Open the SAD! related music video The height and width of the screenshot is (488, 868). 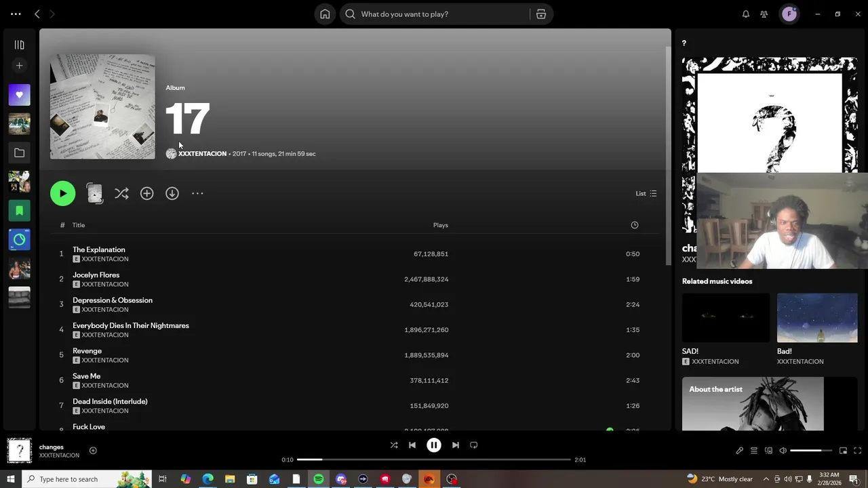point(726,318)
